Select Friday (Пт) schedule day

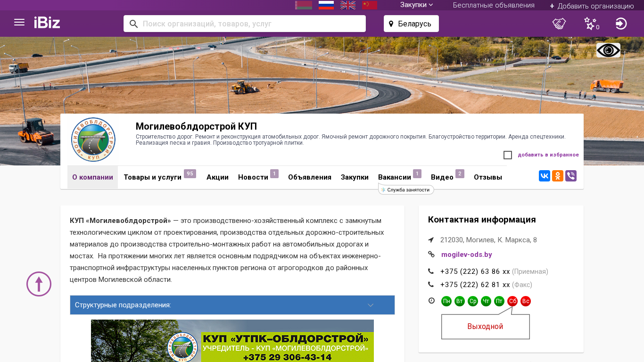pos(499,301)
